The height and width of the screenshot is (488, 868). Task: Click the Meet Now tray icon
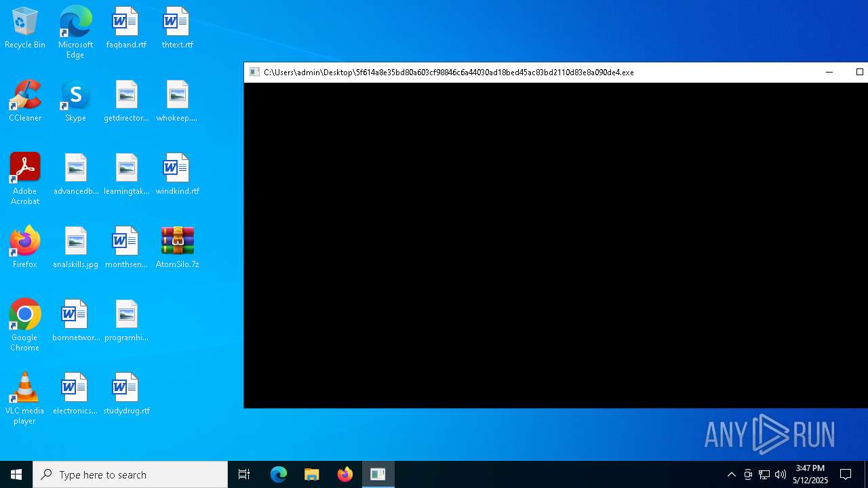pos(748,474)
